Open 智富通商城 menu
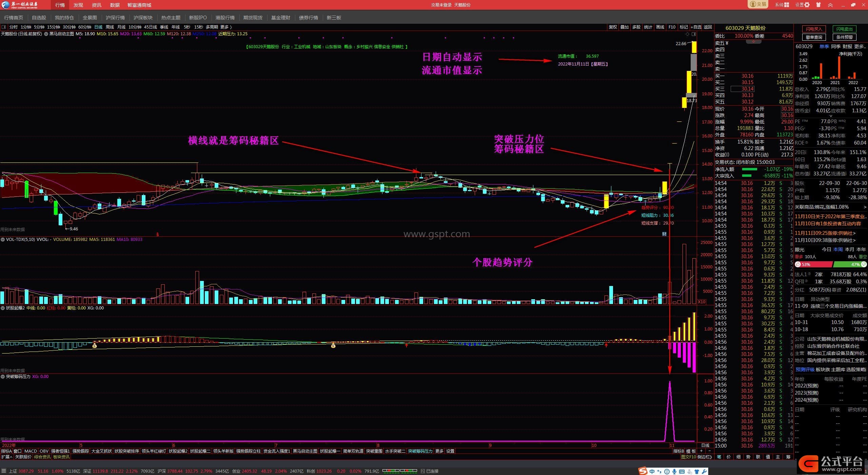 (139, 5)
